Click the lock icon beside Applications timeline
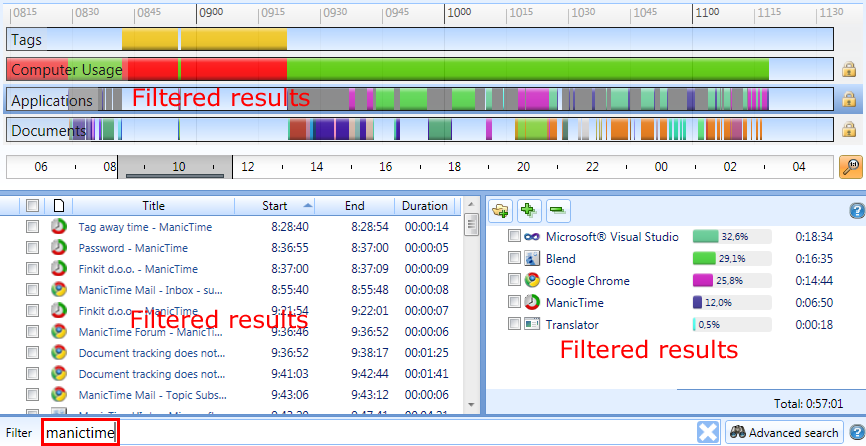This screenshot has height=446, width=866. (x=849, y=99)
